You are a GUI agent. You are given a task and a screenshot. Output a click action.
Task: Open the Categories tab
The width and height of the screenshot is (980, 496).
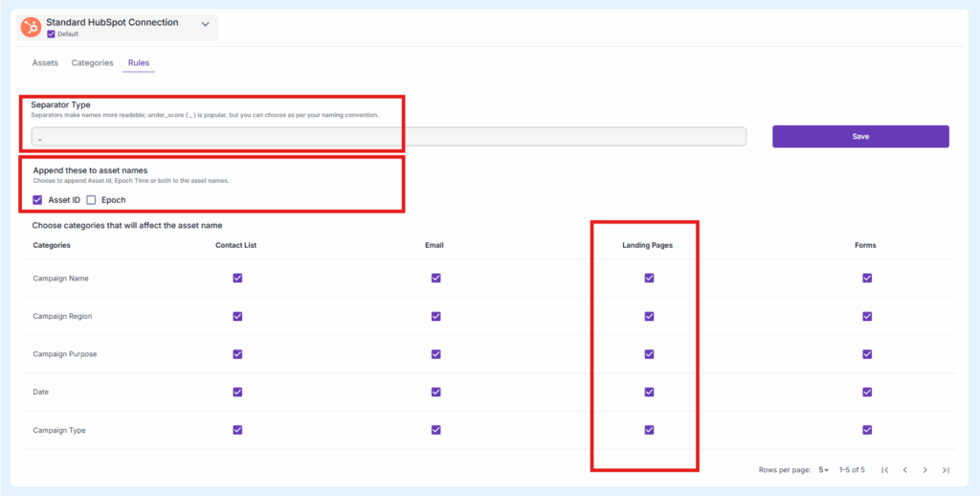pyautogui.click(x=92, y=63)
